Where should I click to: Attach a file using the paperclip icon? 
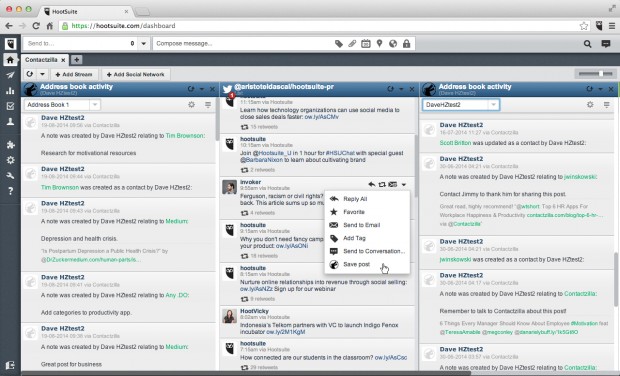[x=352, y=43]
